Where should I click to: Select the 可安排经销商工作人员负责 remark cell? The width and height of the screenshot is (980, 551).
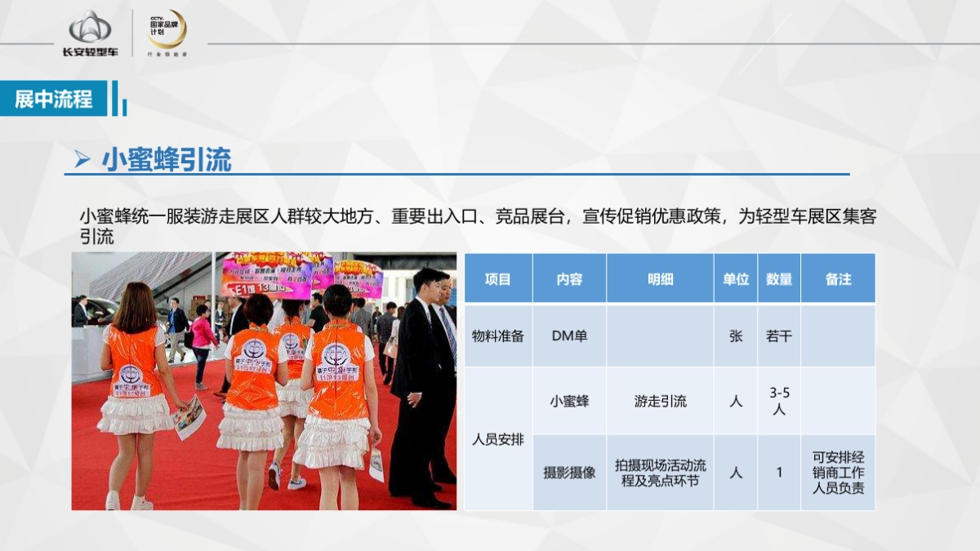(x=838, y=473)
